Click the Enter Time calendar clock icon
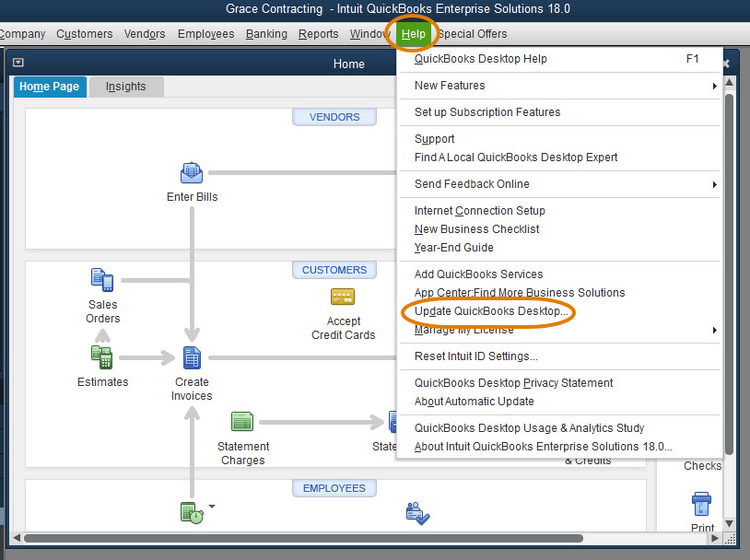 coord(192,513)
